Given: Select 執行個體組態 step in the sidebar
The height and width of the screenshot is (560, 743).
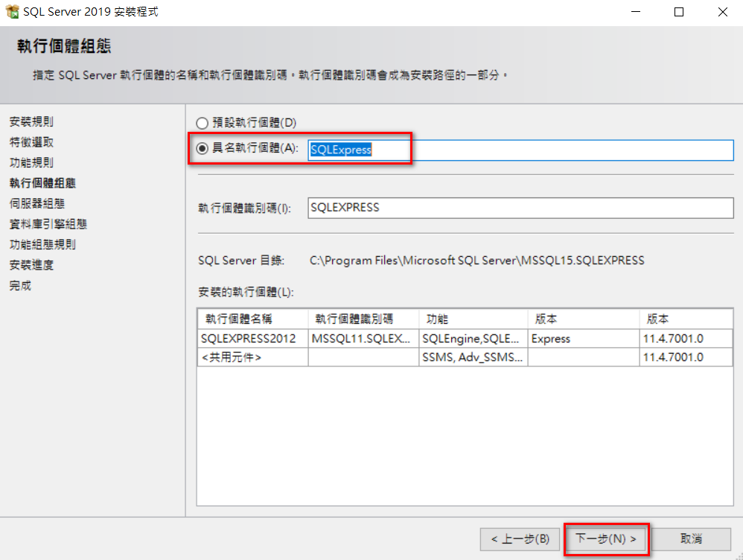Looking at the screenshot, I should 42,183.
